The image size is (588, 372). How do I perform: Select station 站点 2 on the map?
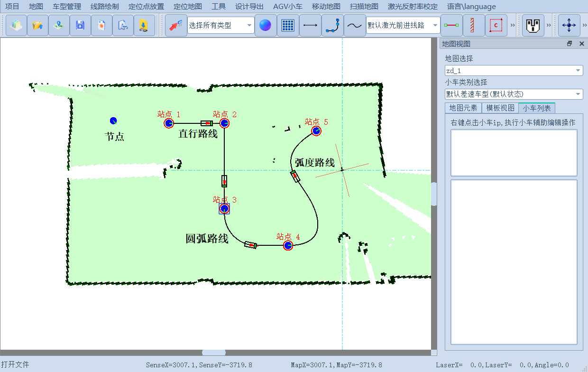pos(224,123)
